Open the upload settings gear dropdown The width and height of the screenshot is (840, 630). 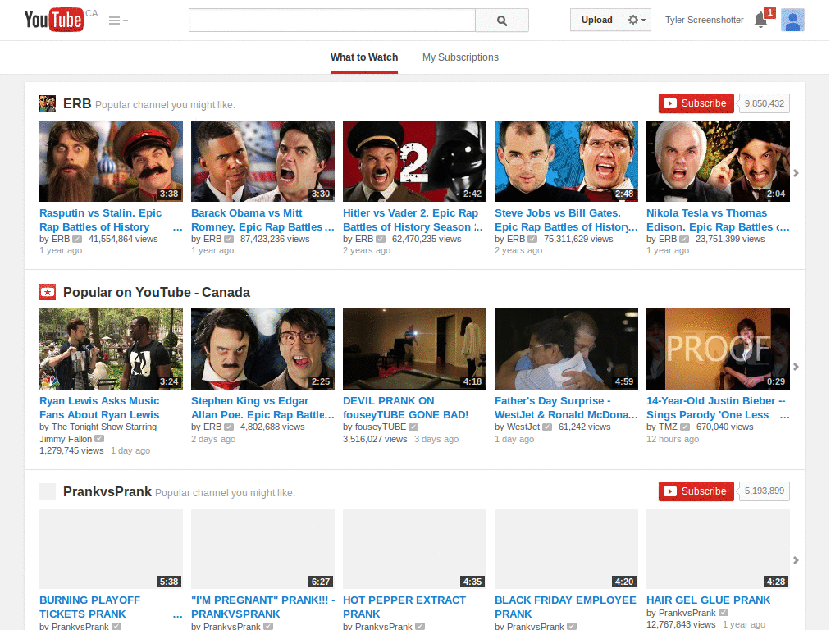click(x=637, y=20)
